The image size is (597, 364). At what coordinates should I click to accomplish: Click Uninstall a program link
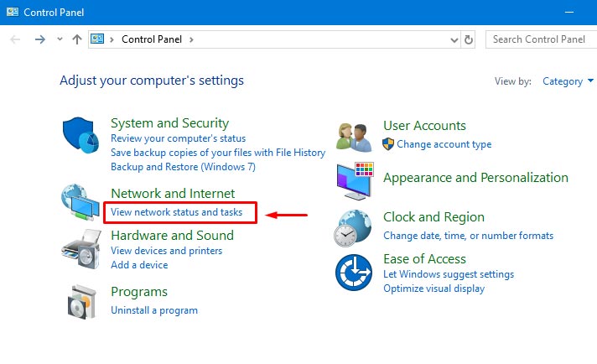coord(154,310)
